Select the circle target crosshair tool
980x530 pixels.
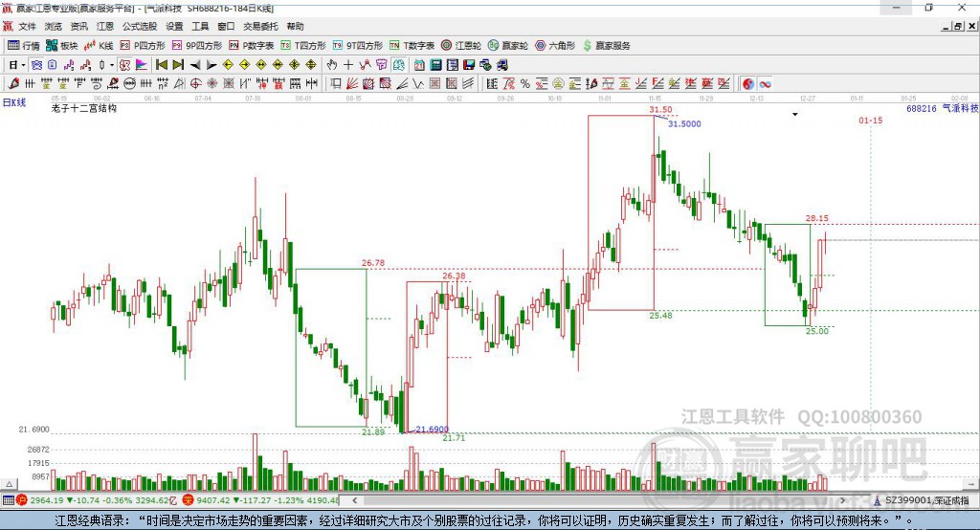click(195, 84)
